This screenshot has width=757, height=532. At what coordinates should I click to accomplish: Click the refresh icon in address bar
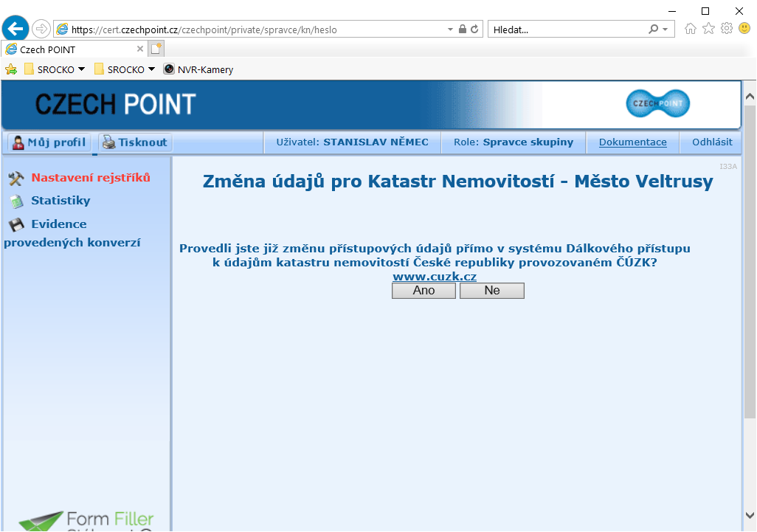[x=475, y=30]
